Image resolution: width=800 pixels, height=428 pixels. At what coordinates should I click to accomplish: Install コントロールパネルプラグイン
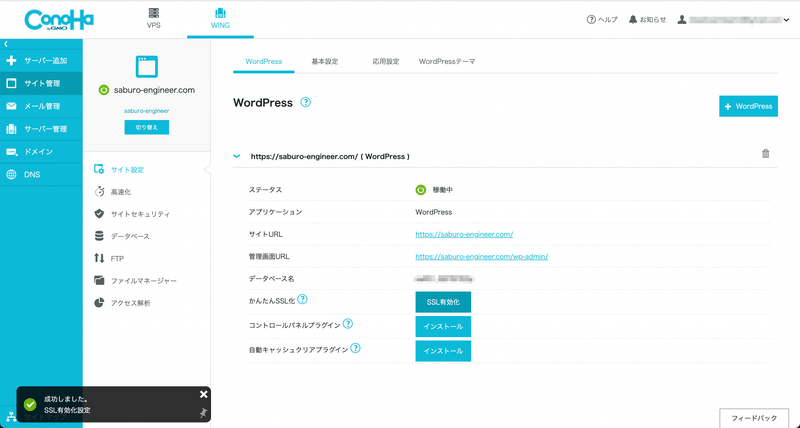(x=443, y=326)
